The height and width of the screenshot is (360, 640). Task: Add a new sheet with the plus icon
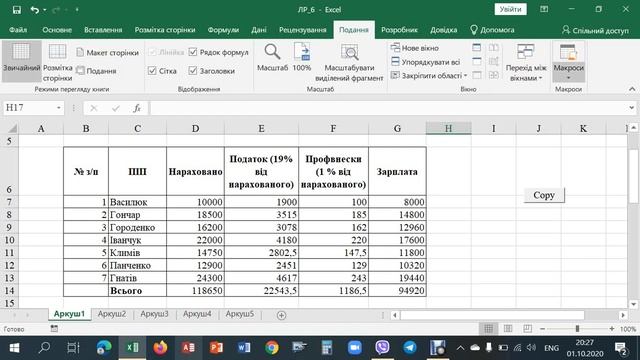(x=281, y=315)
